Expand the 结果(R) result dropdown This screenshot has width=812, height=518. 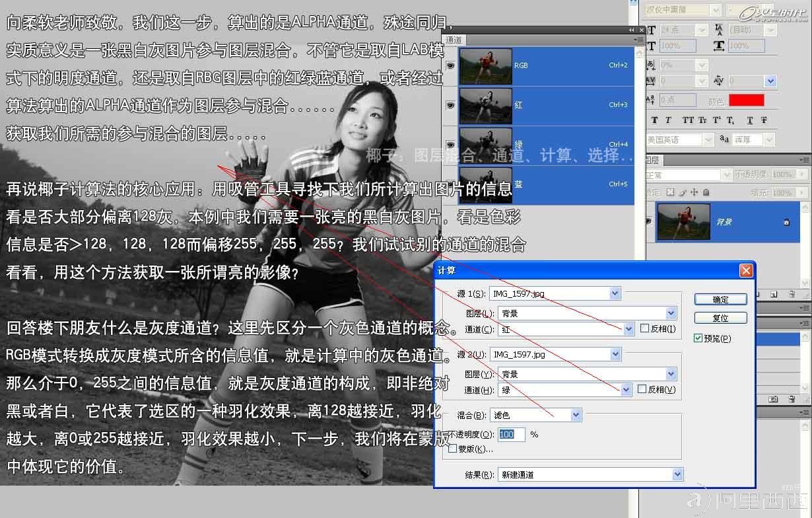coord(590,474)
